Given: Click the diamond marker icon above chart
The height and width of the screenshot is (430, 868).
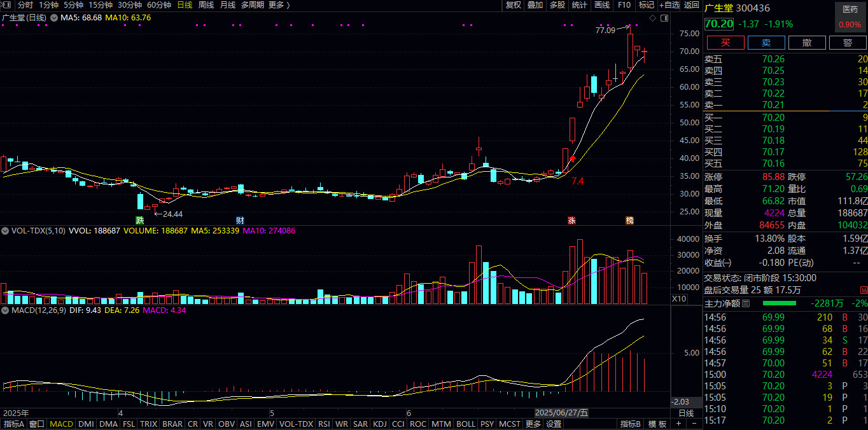Looking at the screenshot, I should (x=652, y=18).
